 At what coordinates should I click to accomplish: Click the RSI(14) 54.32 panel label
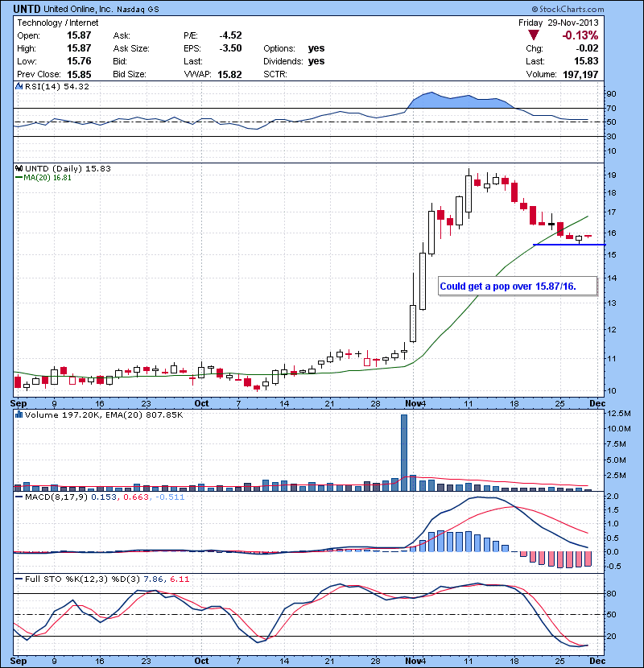[57, 86]
